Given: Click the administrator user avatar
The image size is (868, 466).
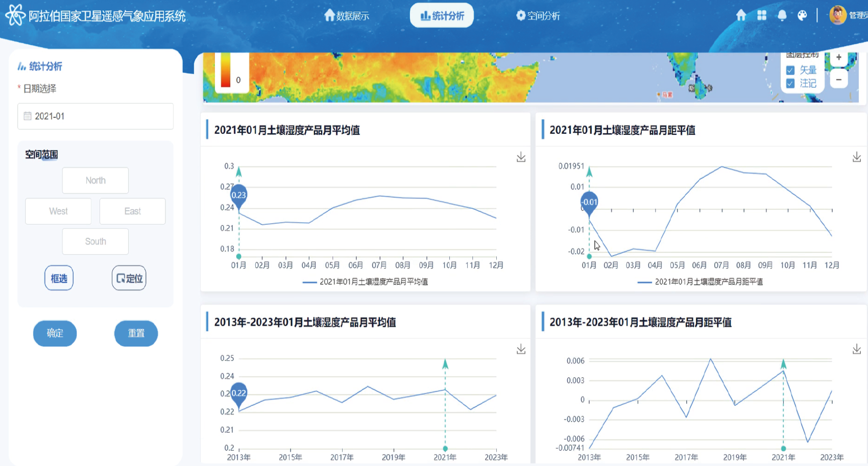Looking at the screenshot, I should [837, 15].
